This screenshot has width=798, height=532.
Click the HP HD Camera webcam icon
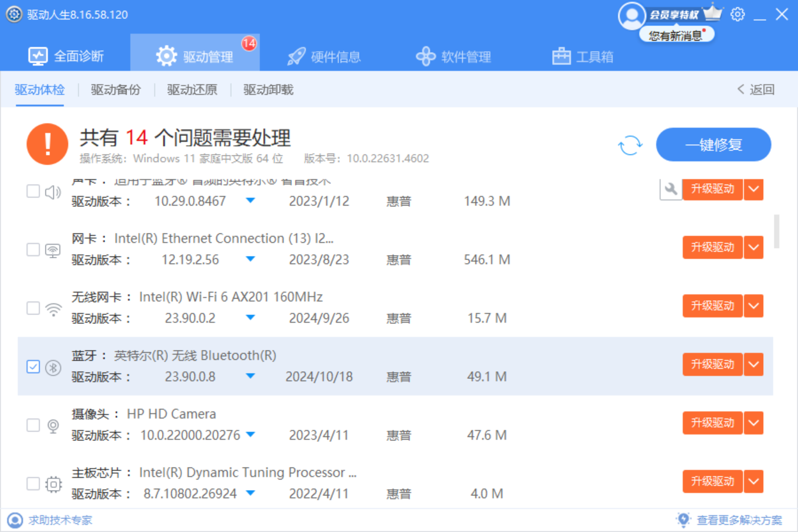tap(53, 426)
